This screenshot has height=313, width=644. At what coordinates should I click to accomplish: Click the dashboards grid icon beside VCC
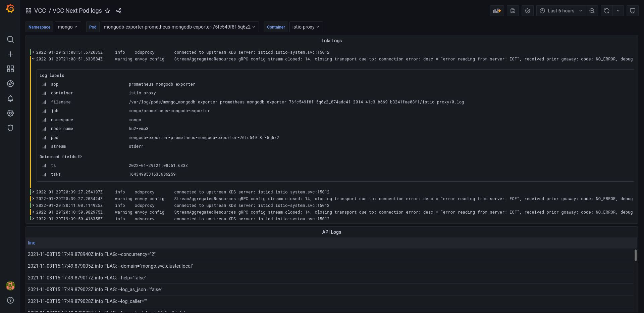(29, 11)
